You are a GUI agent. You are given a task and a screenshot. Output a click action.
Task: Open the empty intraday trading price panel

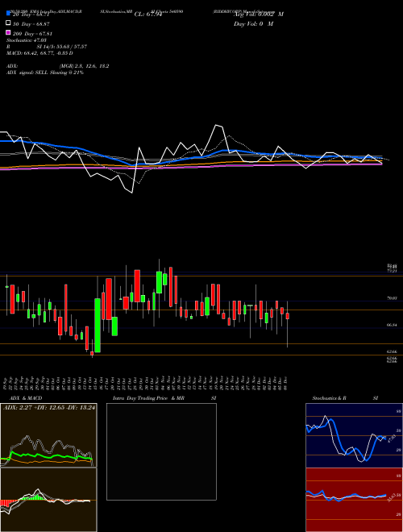point(161,451)
